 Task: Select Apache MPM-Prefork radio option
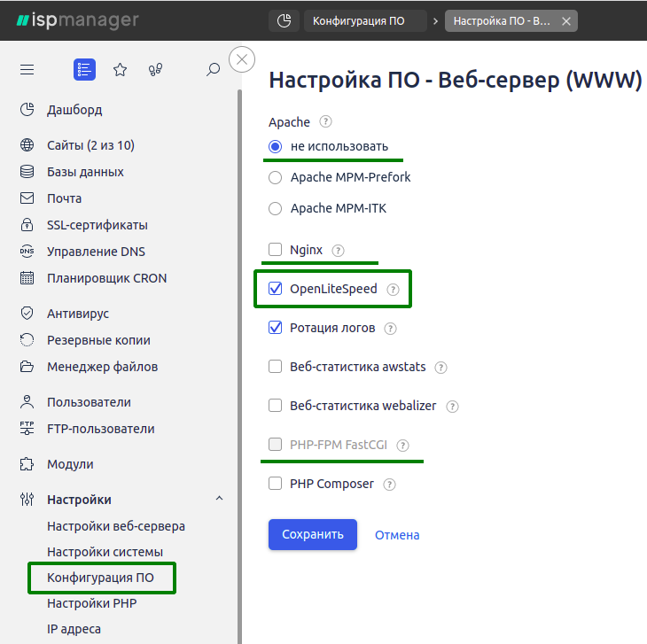point(276,178)
